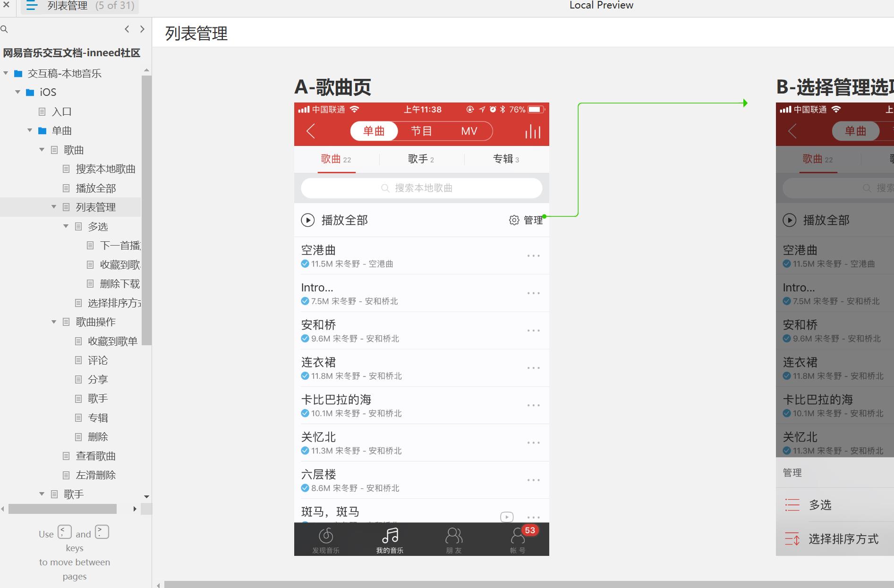
Task: Switch to 歌手 2 tab
Action: pos(421,159)
